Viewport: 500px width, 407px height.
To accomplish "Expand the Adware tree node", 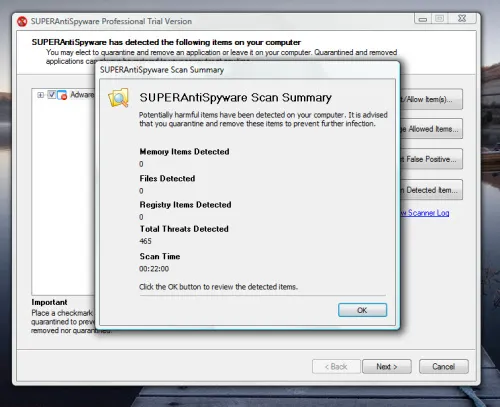I will (x=41, y=95).
